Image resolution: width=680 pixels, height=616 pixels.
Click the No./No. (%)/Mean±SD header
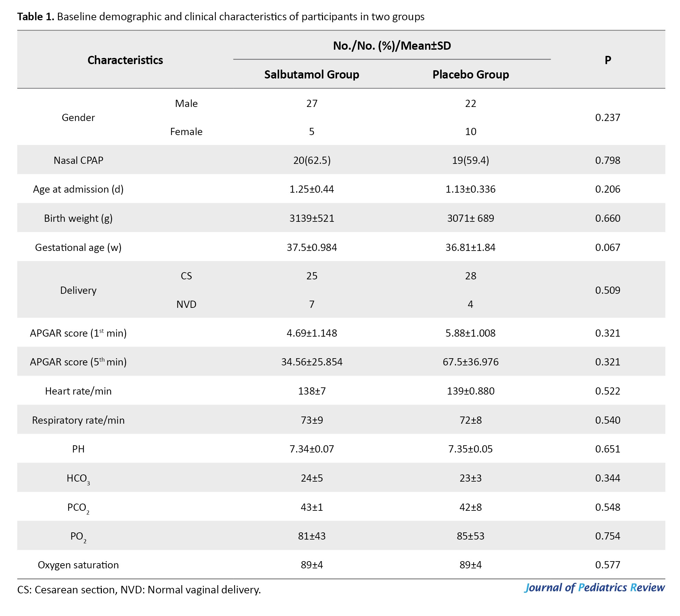(x=392, y=46)
